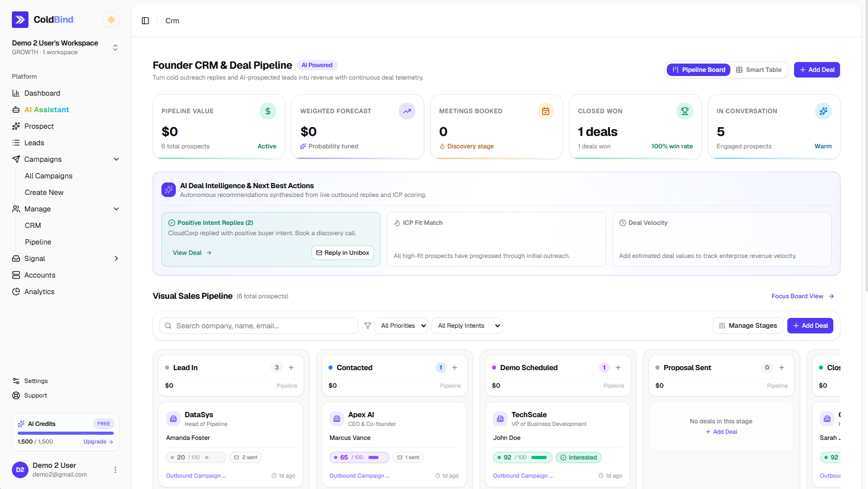Image resolution: width=868 pixels, height=489 pixels.
Task: Click the filter funnel icon
Action: tap(368, 326)
